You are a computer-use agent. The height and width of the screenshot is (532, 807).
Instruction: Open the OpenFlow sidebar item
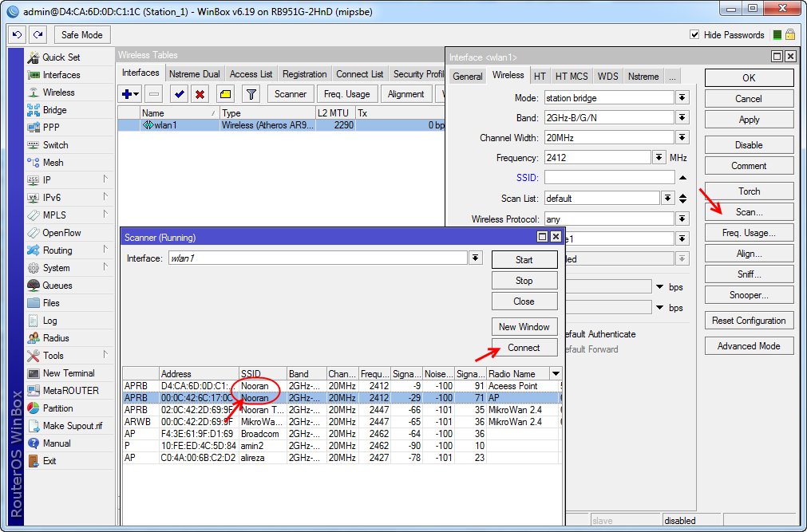click(x=61, y=233)
